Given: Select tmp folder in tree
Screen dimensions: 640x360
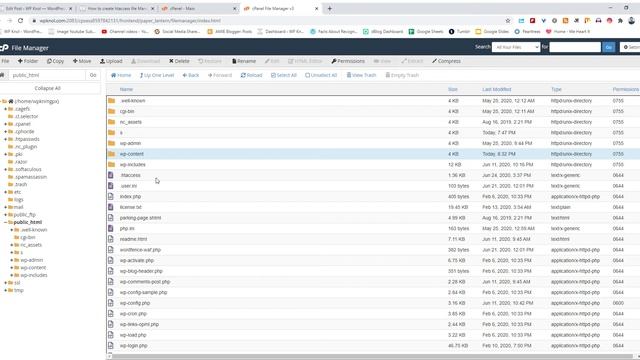Looking at the screenshot, I should (19, 290).
